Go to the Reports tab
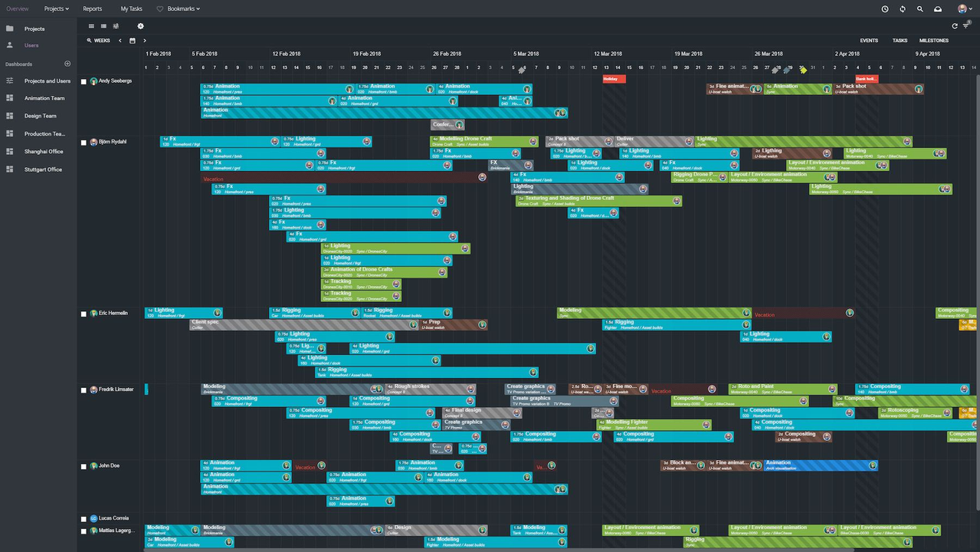 pos(92,9)
